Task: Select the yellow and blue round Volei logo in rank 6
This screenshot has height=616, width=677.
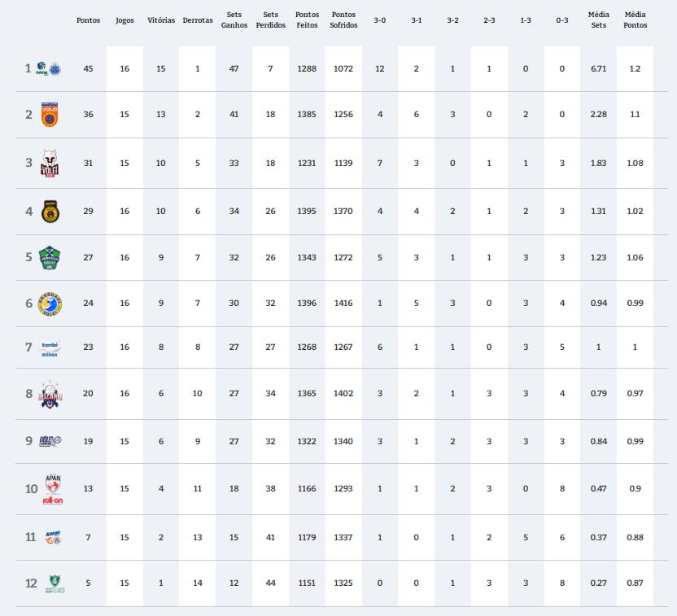Action: 50,304
